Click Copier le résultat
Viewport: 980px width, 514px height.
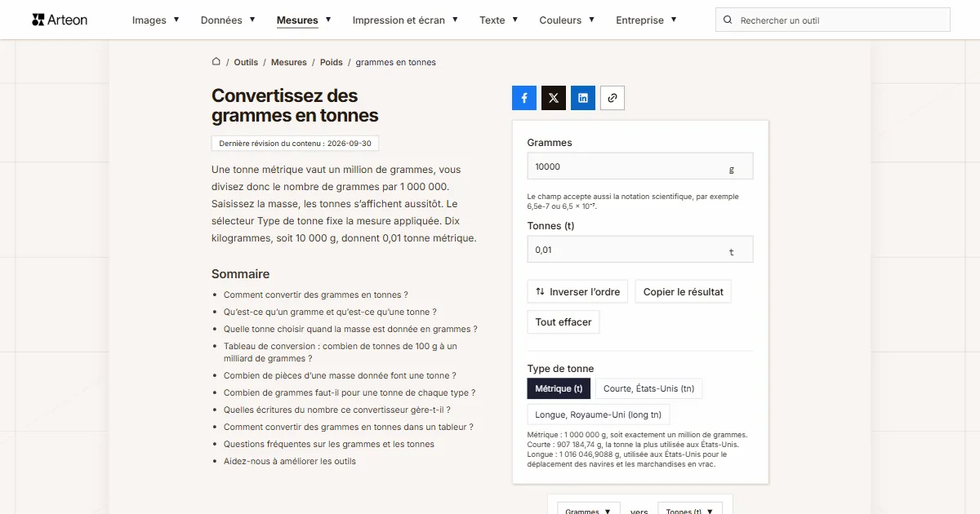coord(683,292)
